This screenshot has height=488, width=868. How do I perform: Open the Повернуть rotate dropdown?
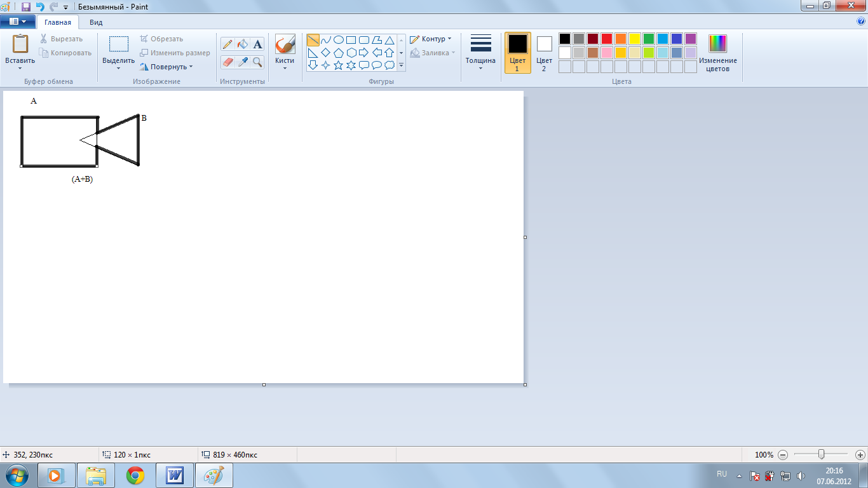166,67
